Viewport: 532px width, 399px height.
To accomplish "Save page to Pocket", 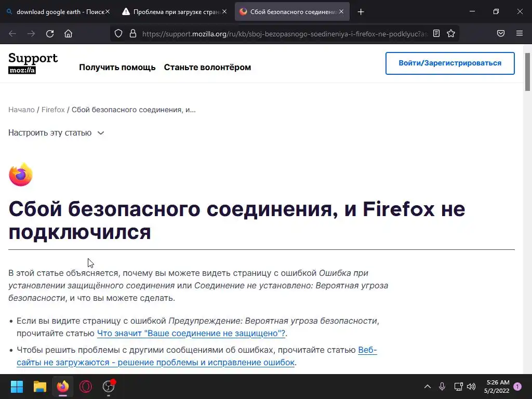I will tap(501, 33).
